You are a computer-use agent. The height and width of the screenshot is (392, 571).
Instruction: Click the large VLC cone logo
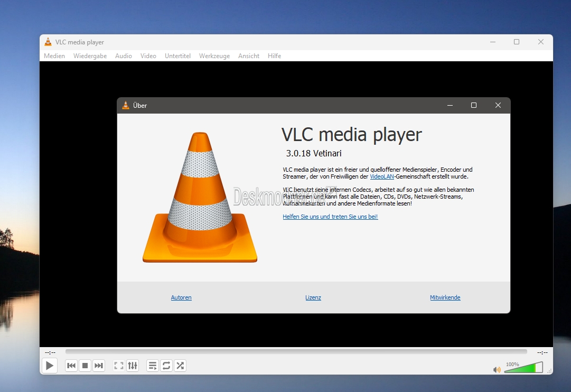200,197
